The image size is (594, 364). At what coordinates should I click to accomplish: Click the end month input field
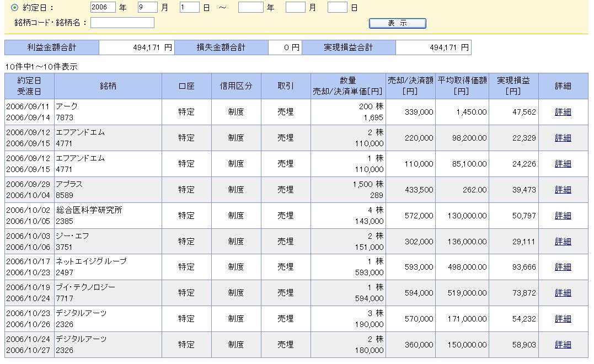tap(296, 8)
